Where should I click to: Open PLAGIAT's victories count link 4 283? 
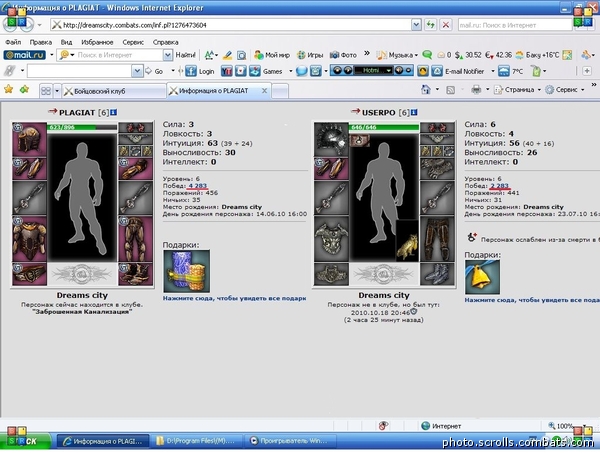point(197,186)
